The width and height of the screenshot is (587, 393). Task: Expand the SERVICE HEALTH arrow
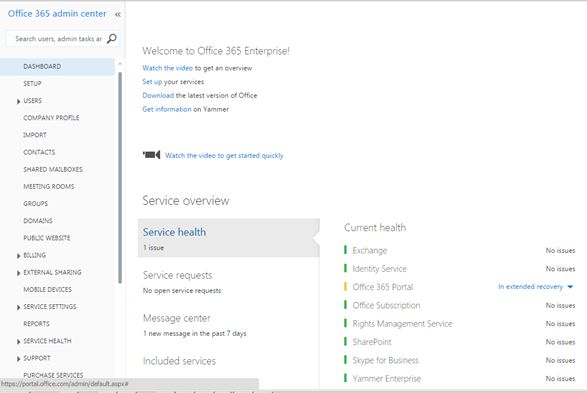pyautogui.click(x=18, y=342)
